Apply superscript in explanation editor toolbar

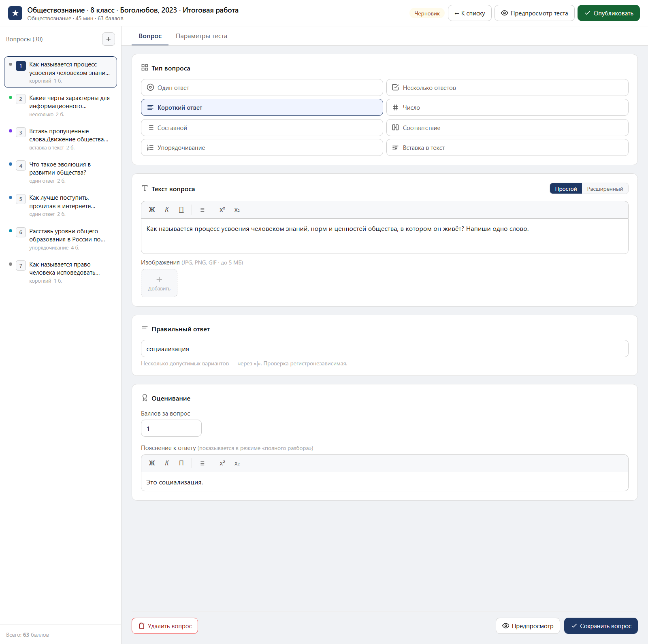click(x=222, y=463)
